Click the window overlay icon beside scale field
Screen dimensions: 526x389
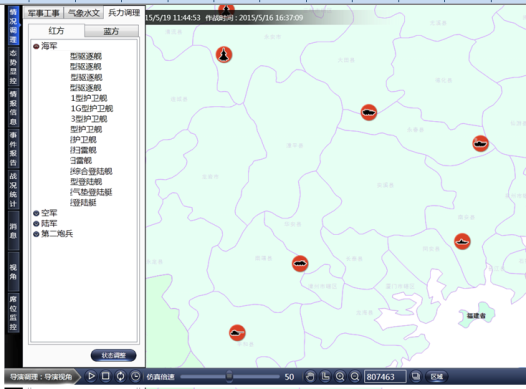pyautogui.click(x=416, y=377)
